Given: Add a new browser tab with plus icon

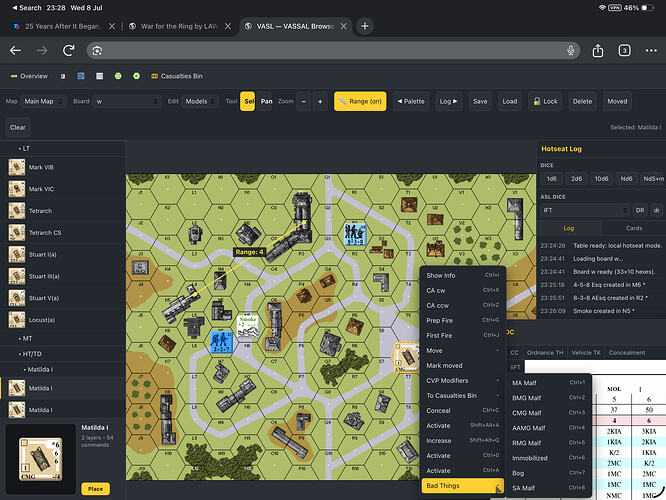Looking at the screenshot, I should 364,26.
